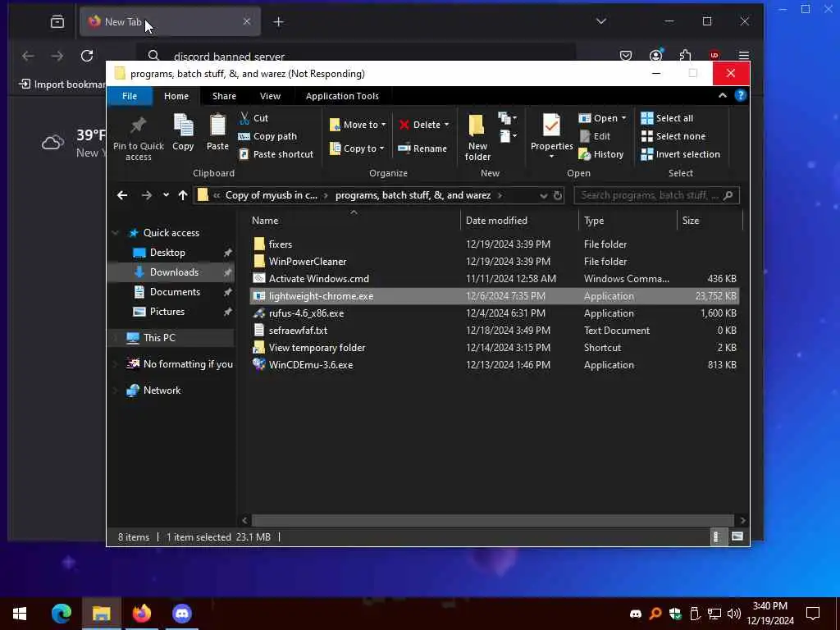The width and height of the screenshot is (840, 630).
Task: Open file History command
Action: 601,154
